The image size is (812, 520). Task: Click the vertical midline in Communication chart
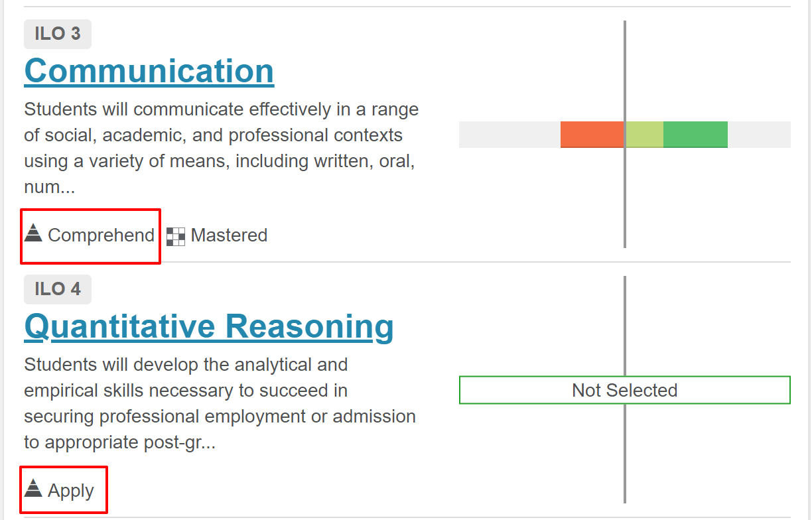(x=625, y=73)
